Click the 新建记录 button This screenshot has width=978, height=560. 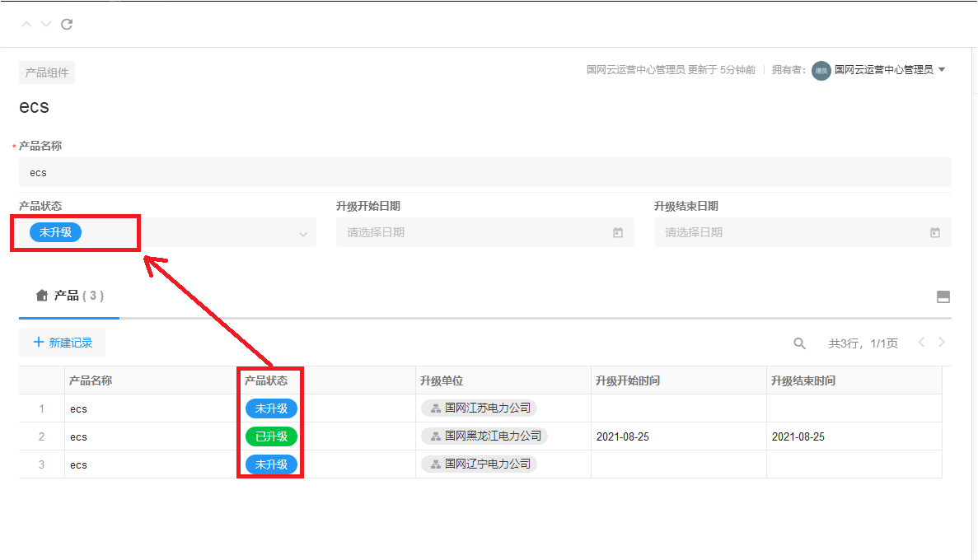pos(63,343)
